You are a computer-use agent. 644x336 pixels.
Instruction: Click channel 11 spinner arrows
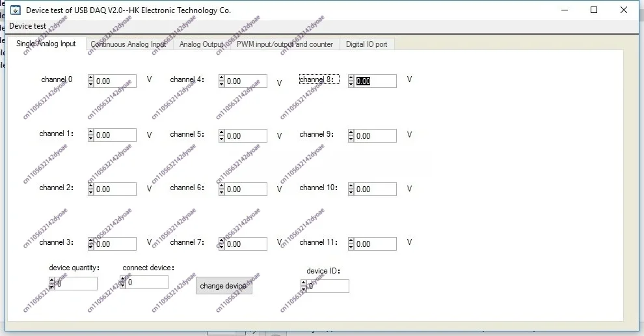[351, 244]
